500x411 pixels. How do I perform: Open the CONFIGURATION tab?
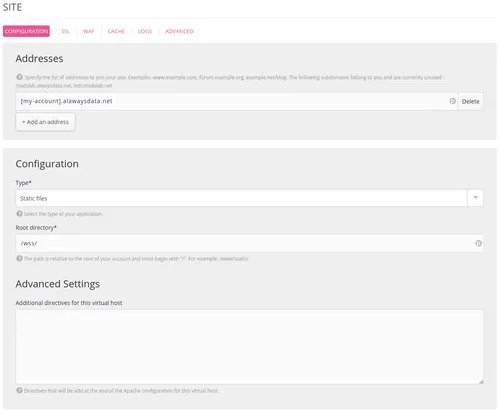point(26,31)
